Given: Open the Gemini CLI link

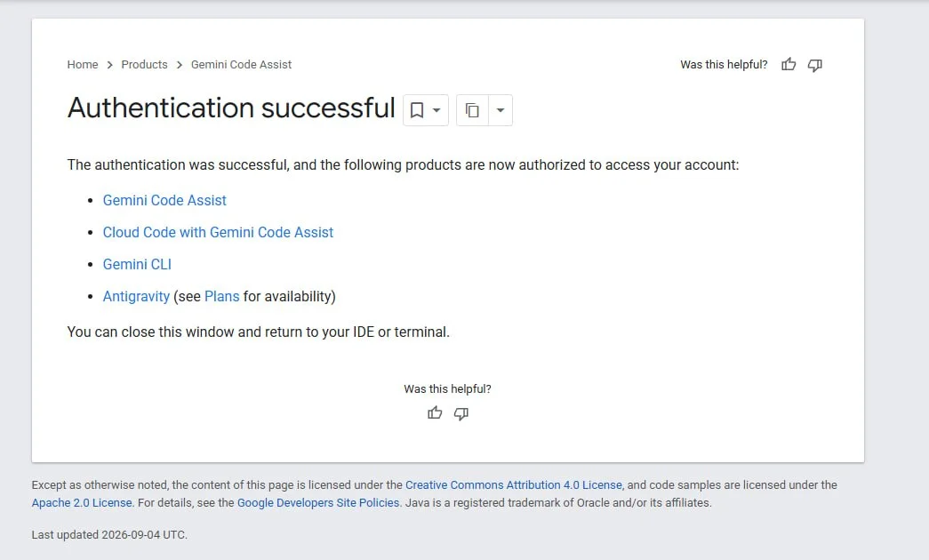Looking at the screenshot, I should pyautogui.click(x=137, y=264).
